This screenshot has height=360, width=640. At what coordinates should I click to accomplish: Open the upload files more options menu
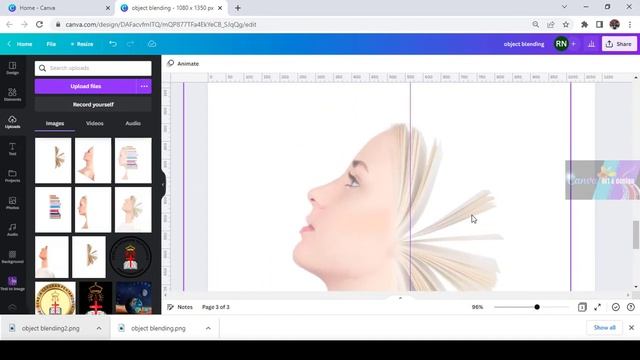[144, 86]
